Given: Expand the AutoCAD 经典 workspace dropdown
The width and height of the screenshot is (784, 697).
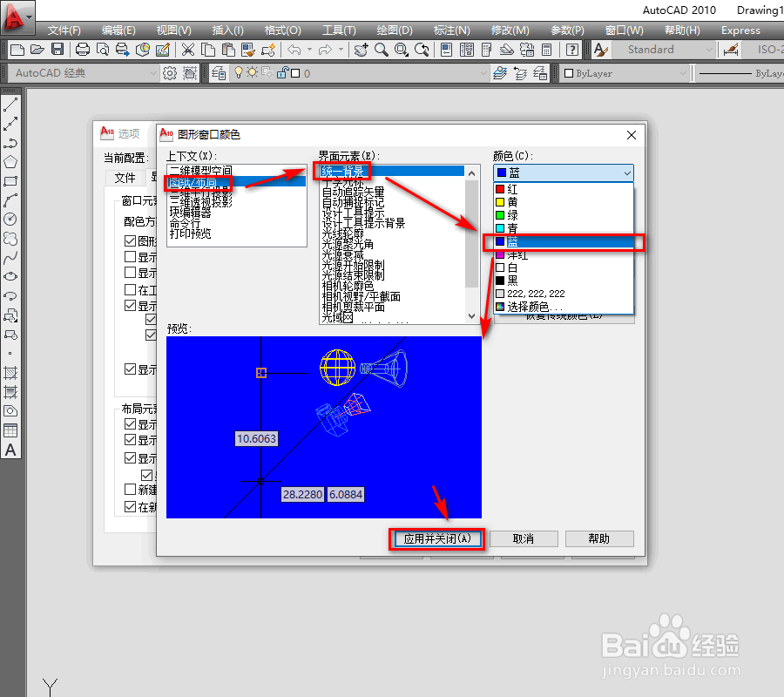Looking at the screenshot, I should point(153,73).
